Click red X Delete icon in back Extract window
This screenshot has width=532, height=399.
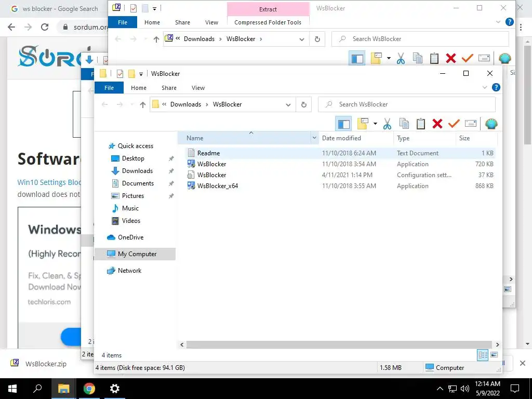(x=451, y=58)
